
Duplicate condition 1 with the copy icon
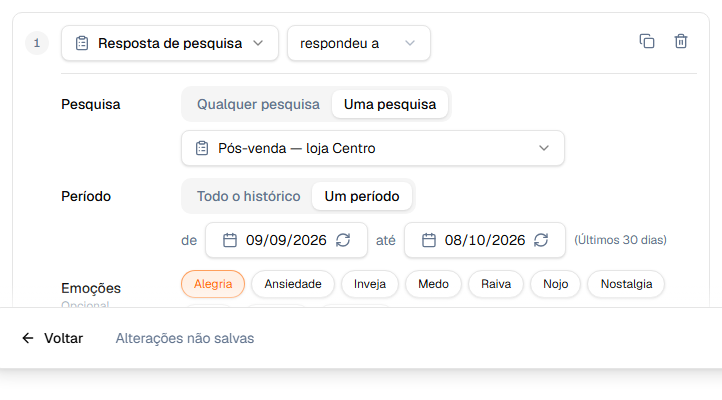tap(646, 41)
